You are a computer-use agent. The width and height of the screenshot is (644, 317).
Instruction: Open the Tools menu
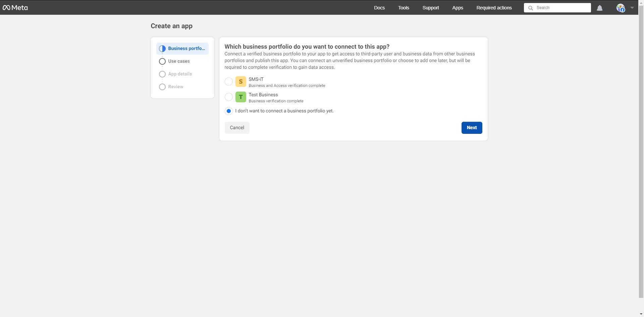click(x=404, y=8)
